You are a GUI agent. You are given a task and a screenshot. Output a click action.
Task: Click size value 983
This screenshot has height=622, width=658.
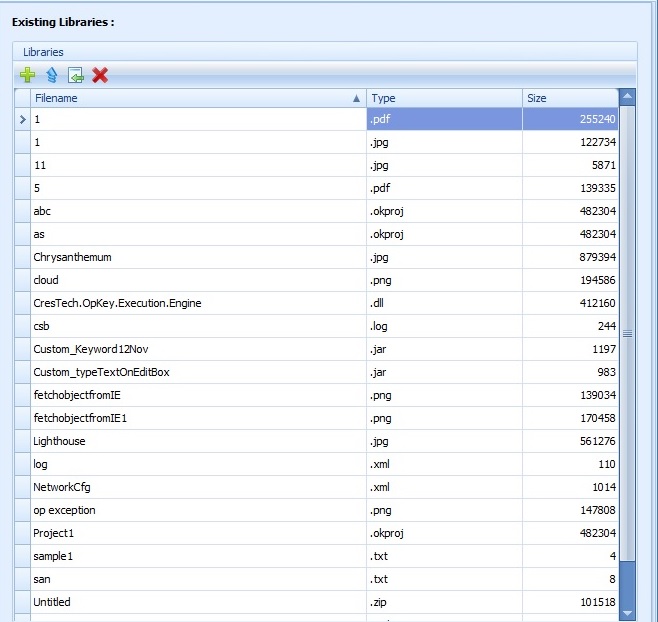[607, 372]
